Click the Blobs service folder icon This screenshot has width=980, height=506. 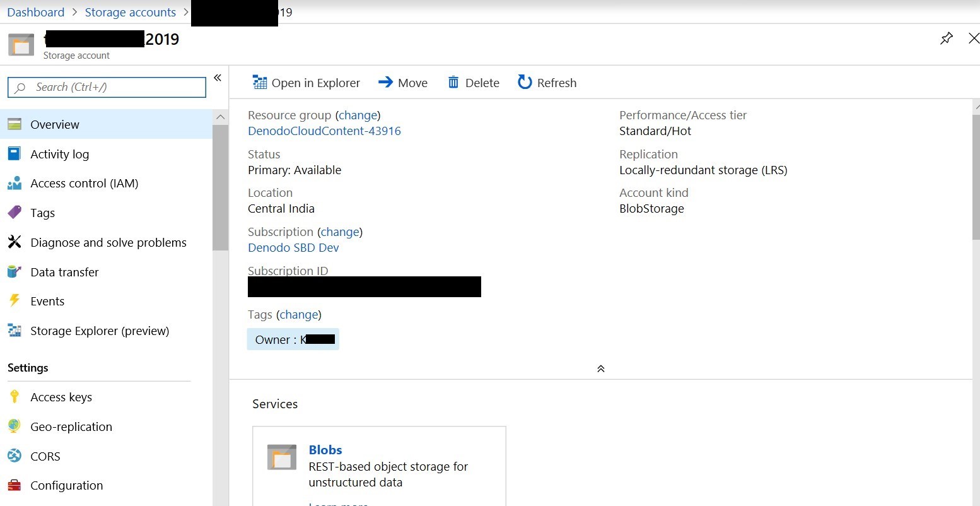tap(282, 457)
